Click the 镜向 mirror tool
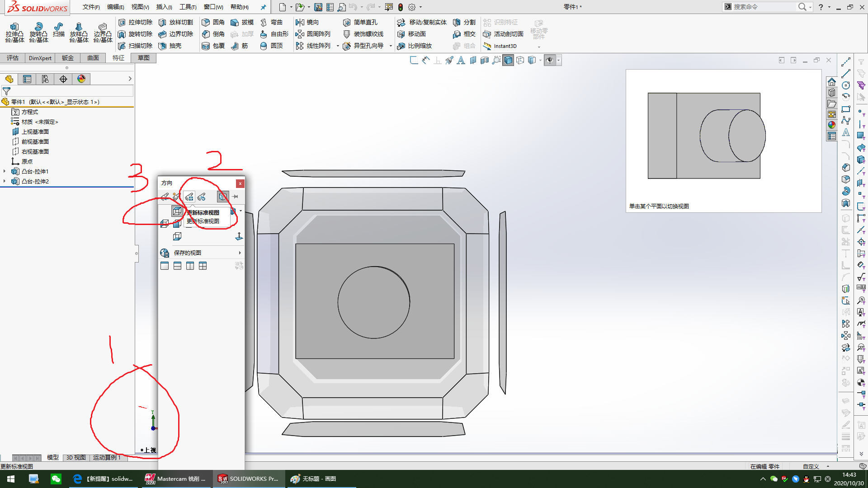 [x=307, y=22]
